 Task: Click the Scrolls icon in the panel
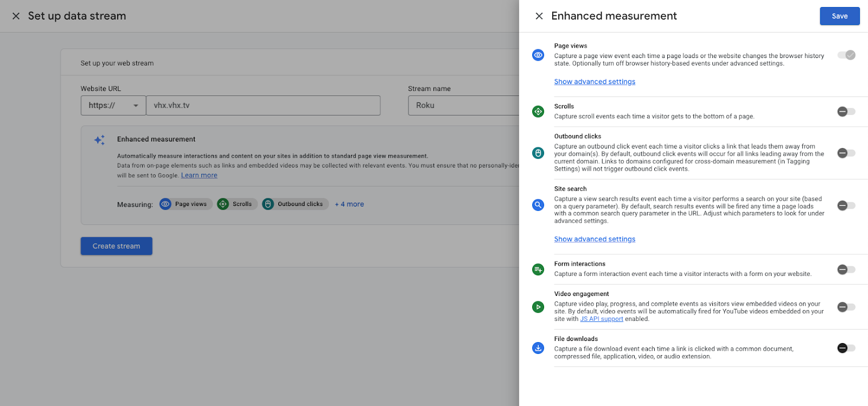click(538, 112)
